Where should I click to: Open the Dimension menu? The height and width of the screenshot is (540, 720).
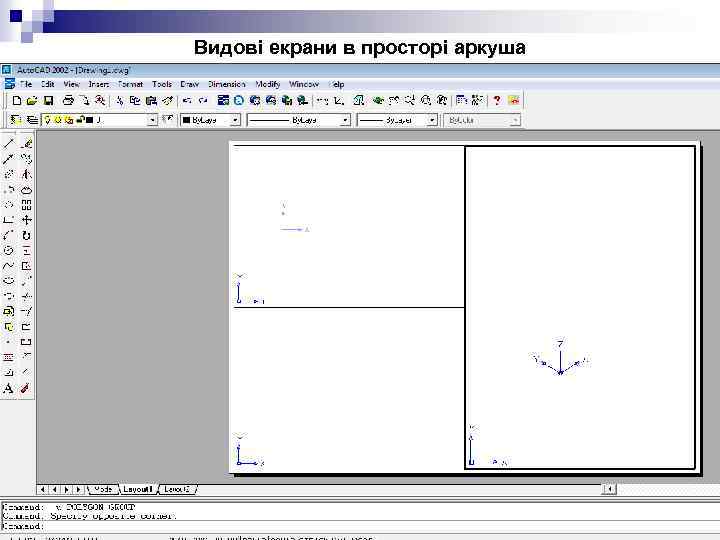[x=227, y=84]
